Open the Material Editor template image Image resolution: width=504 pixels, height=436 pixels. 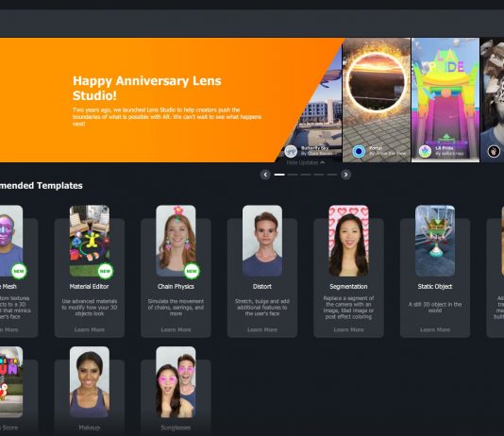pos(90,241)
